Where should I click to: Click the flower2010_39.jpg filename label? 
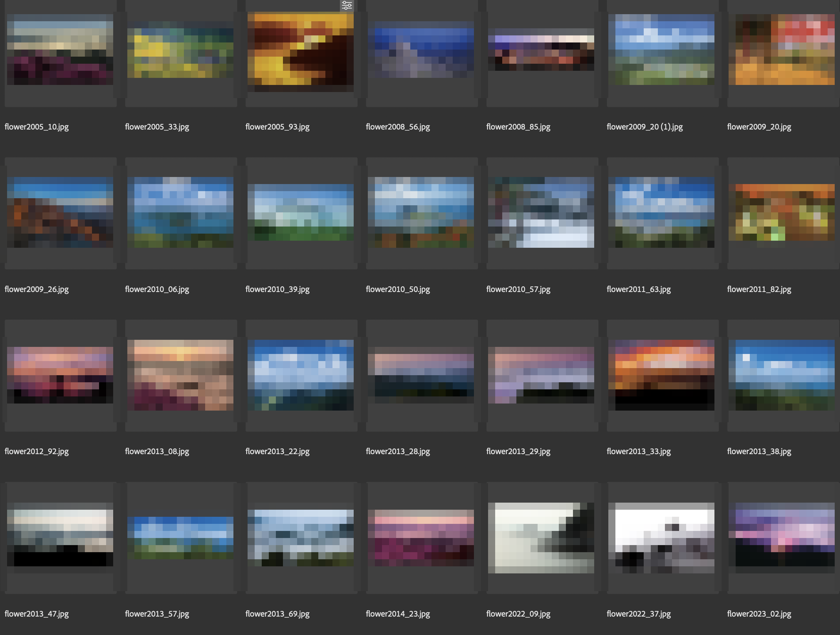(x=277, y=289)
